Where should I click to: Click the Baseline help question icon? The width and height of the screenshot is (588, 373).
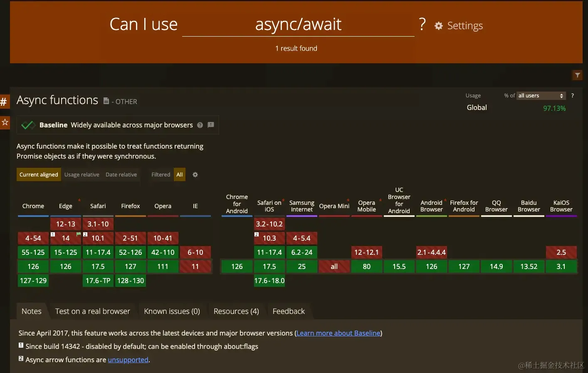(200, 125)
